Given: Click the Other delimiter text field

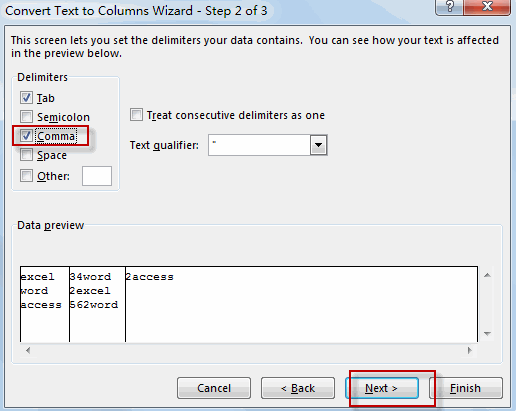Looking at the screenshot, I should (97, 176).
